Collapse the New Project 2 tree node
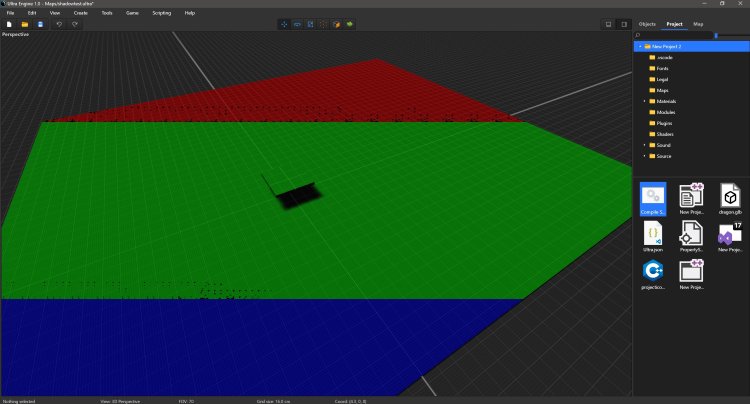This screenshot has width=750, height=404. pos(639,46)
